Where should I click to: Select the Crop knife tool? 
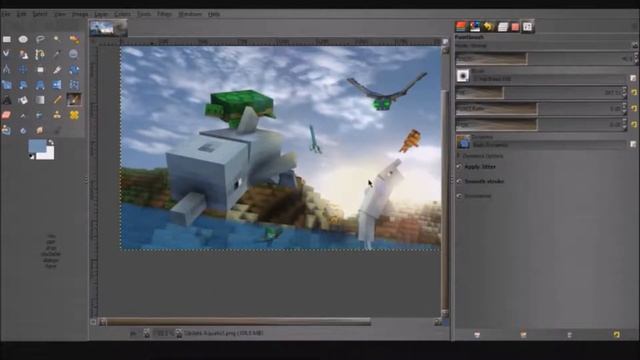[x=57, y=69]
